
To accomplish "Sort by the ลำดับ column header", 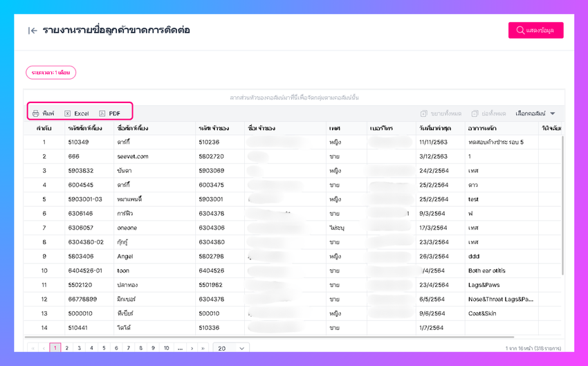I will [44, 128].
